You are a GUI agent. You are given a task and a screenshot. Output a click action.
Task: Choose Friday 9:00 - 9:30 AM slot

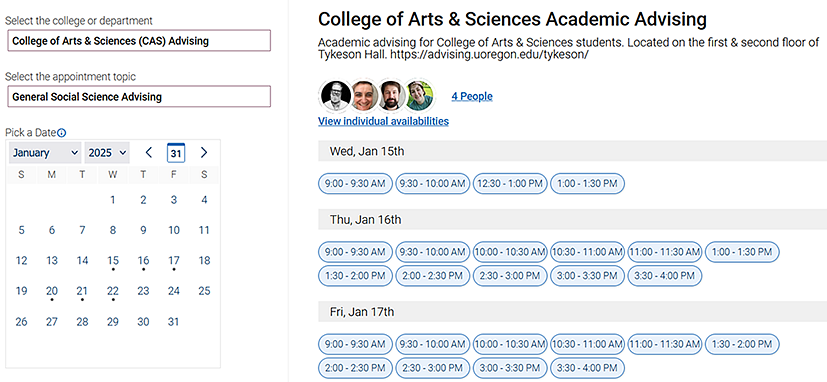pos(355,345)
